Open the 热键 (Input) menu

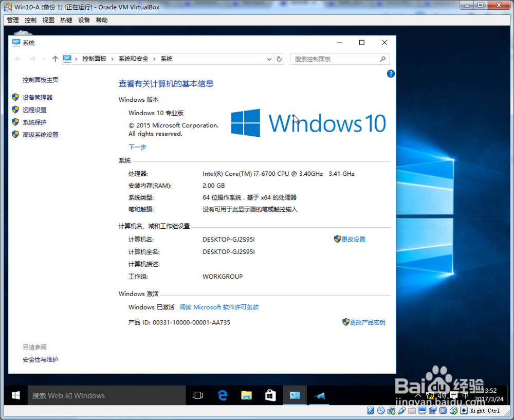[x=66, y=20]
